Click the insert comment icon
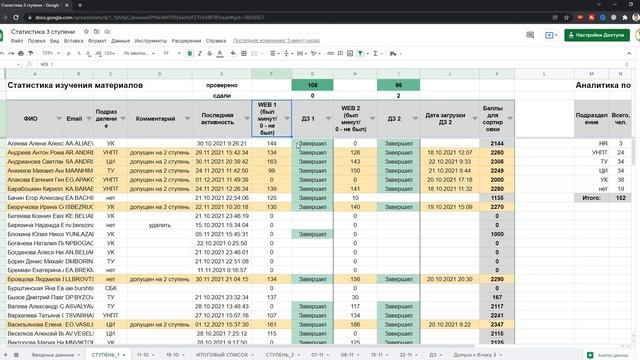Viewport: 640px width, 360px height. pyautogui.click(x=340, y=53)
